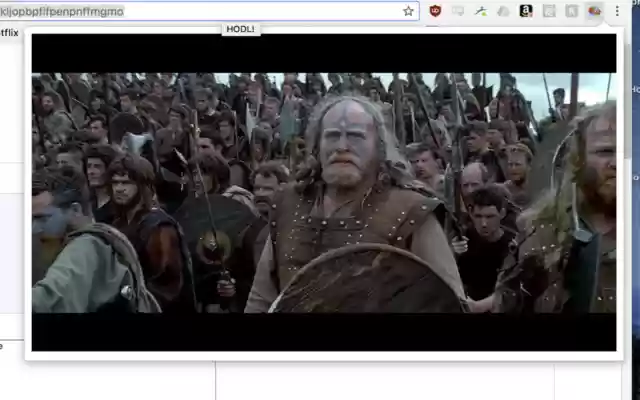Click the grey K extension icon
Screen dimensions: 640x400
click(571, 11)
